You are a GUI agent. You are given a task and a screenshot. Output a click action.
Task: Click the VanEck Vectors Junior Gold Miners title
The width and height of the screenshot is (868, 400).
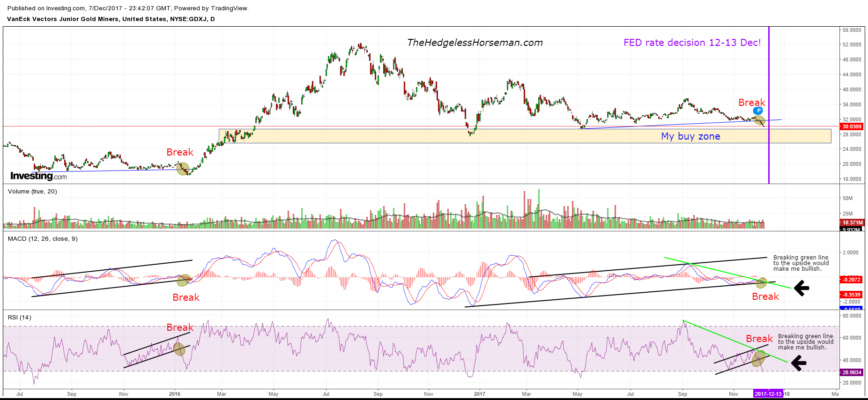[x=111, y=19]
